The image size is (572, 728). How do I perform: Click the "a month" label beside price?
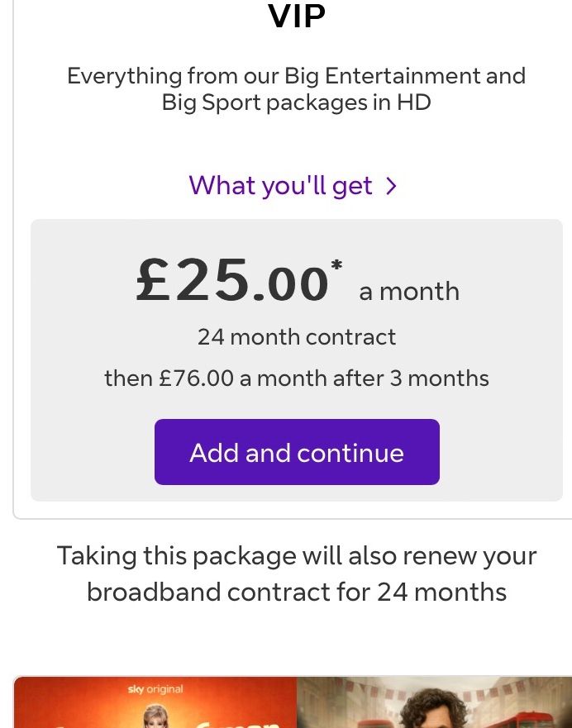(x=409, y=292)
